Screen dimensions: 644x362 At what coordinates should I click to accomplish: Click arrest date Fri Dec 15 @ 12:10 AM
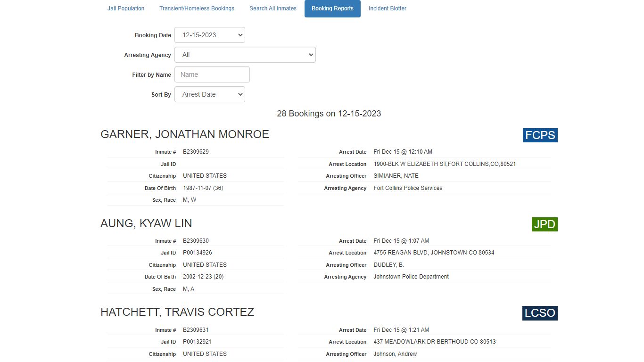[x=403, y=152]
